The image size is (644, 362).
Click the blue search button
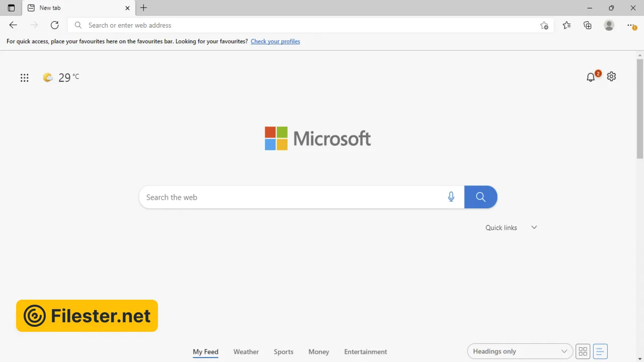tap(480, 197)
